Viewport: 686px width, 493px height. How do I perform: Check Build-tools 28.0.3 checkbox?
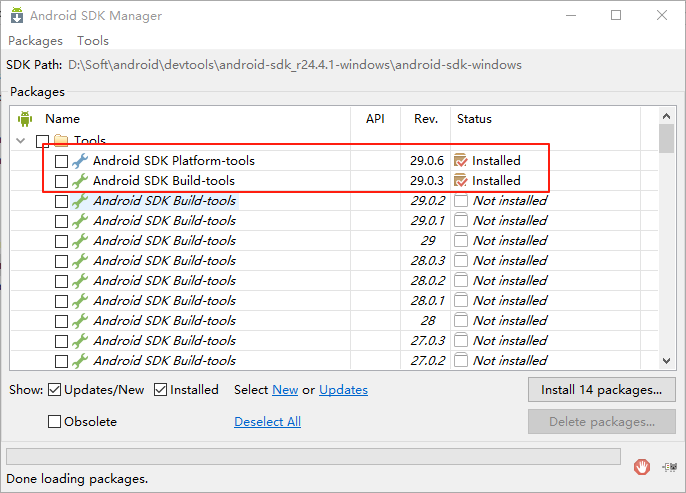click(61, 261)
